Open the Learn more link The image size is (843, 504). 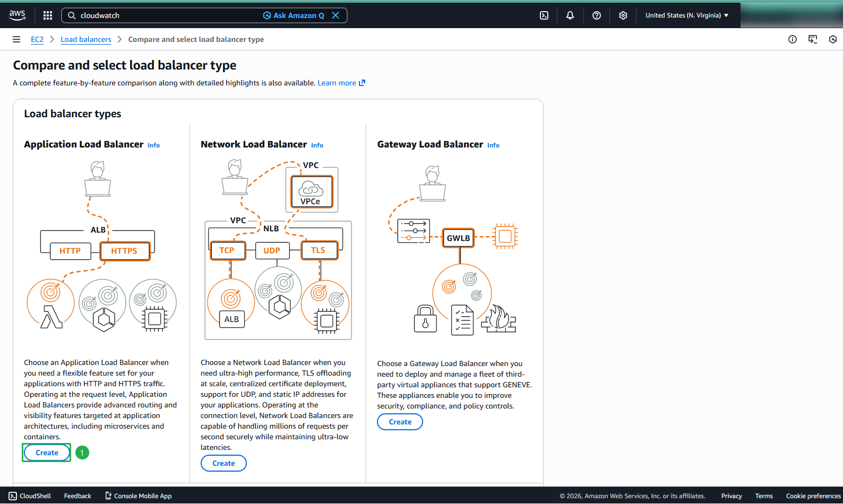(341, 83)
